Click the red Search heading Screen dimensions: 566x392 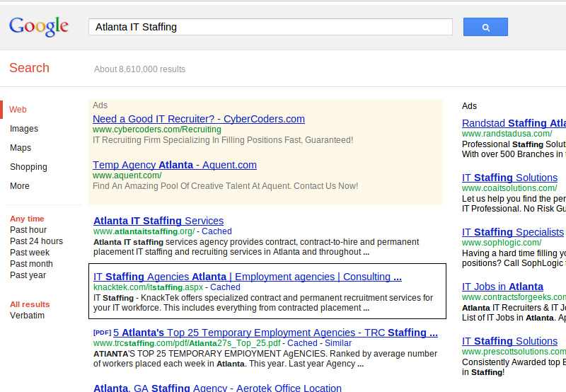point(29,68)
